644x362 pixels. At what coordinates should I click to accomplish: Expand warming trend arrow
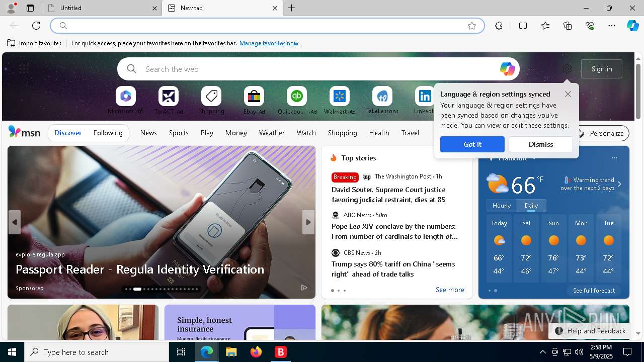619,184
